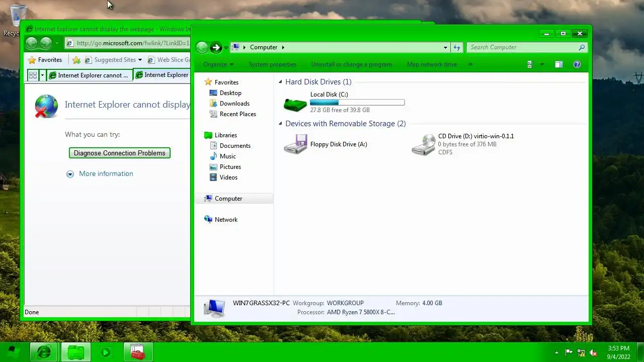Go back in the Computer explorer window
Viewport: 644px width, 362px height.
point(202,47)
